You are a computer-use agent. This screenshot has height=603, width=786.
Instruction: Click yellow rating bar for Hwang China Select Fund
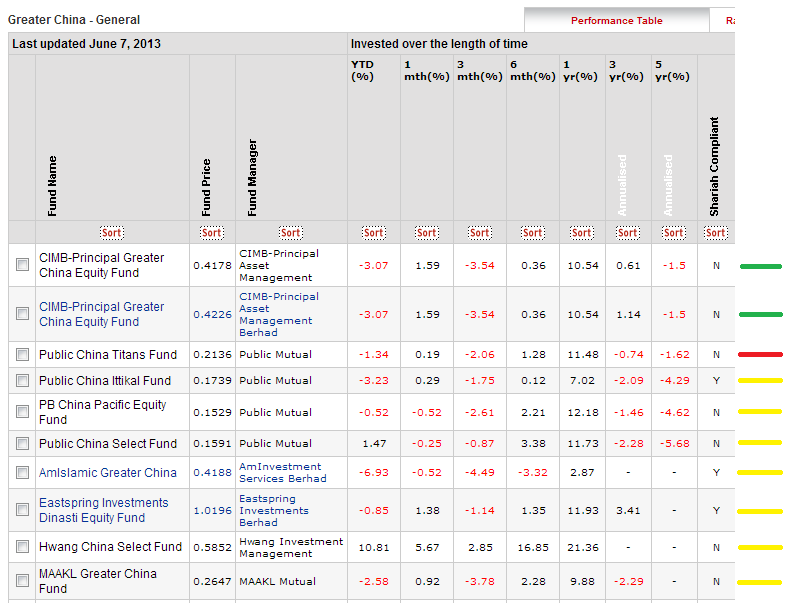(760, 547)
